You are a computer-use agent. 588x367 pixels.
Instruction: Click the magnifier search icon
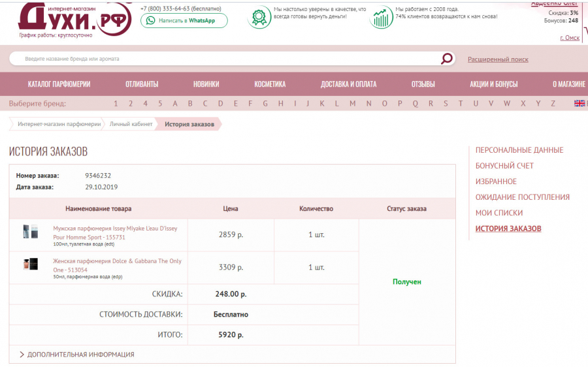coord(447,59)
